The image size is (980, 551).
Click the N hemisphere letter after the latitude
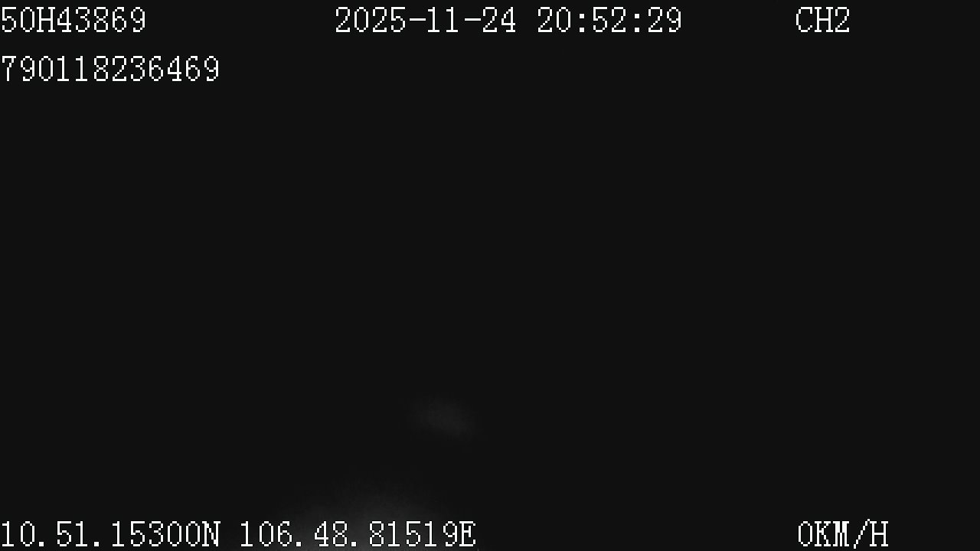[x=211, y=534]
